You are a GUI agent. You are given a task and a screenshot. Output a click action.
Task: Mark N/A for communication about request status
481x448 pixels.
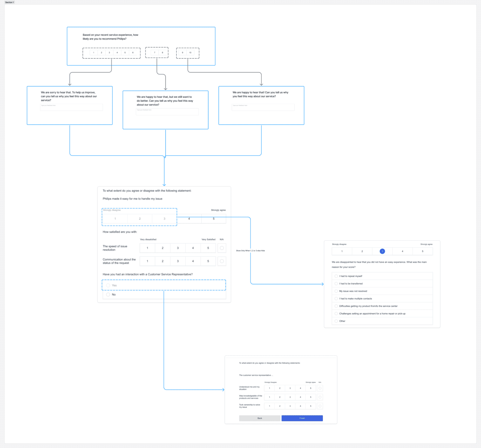[x=222, y=261]
